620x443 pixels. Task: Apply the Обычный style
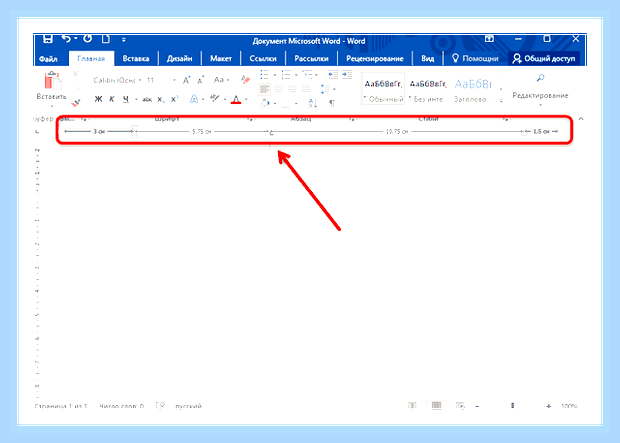point(383,89)
